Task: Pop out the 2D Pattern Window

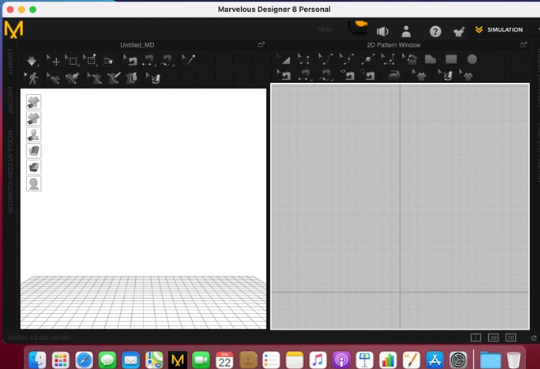Action: [523, 45]
